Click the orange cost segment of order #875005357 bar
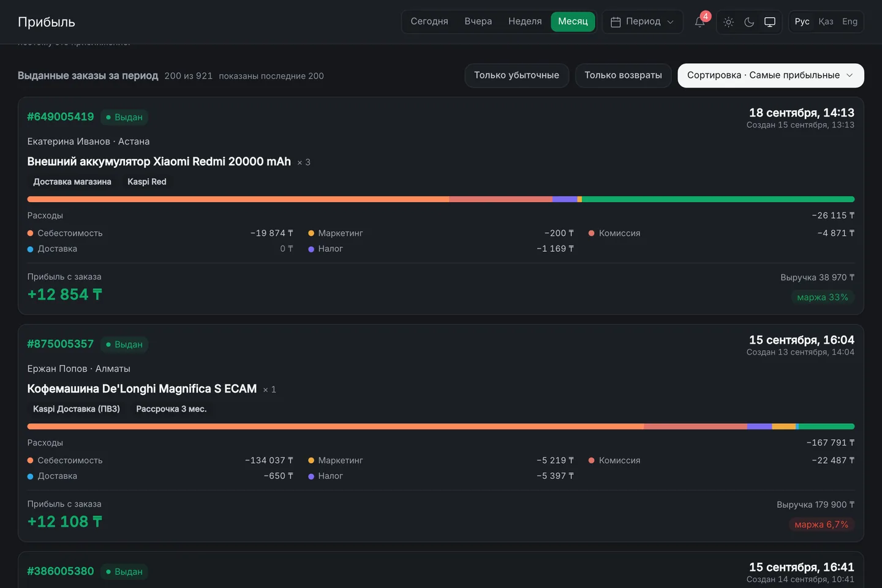Screen dimensions: 882x588 (336, 426)
